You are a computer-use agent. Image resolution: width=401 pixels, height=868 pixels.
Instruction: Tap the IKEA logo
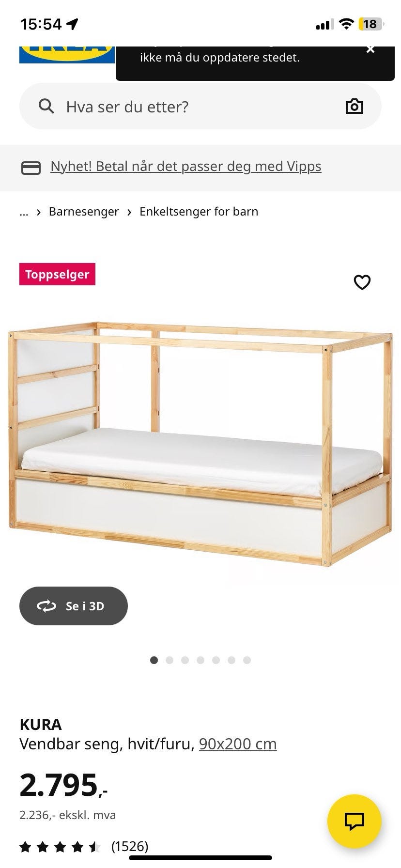[x=67, y=54]
